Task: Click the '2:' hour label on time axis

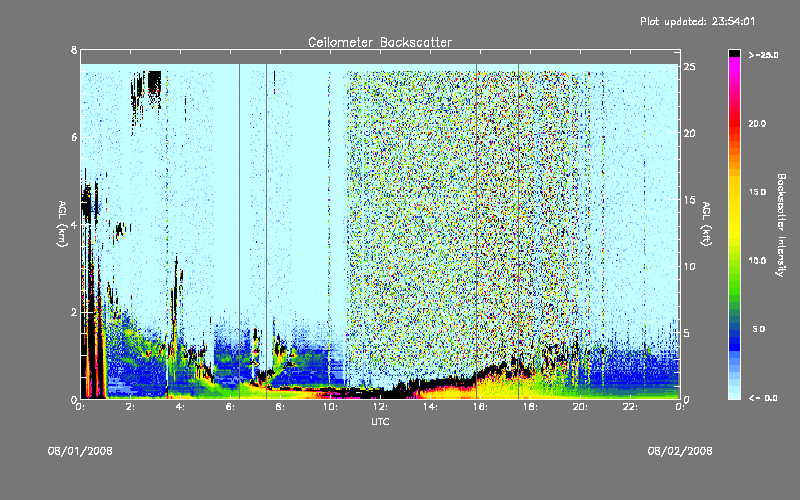Action: point(131,407)
